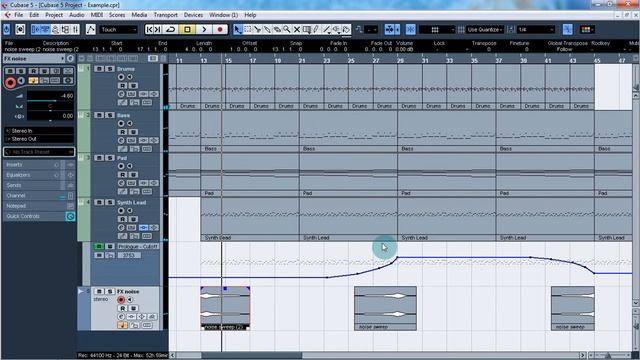Select the Time Warp tool
Viewport: 640px width, 360px height.
pos(307,29)
